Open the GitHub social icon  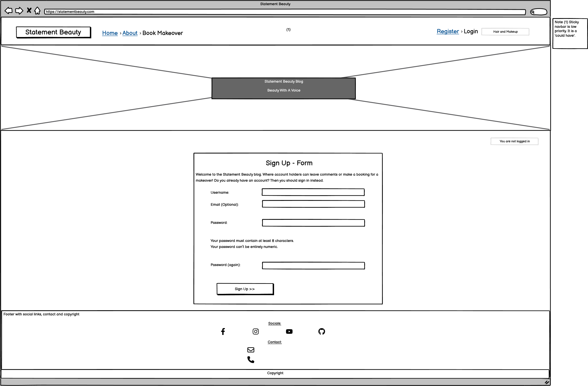[322, 331]
